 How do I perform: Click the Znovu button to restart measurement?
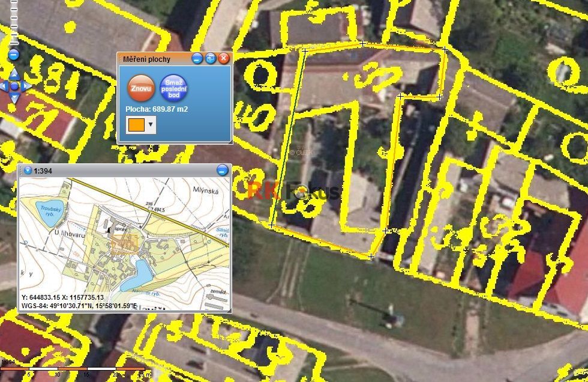click(141, 88)
